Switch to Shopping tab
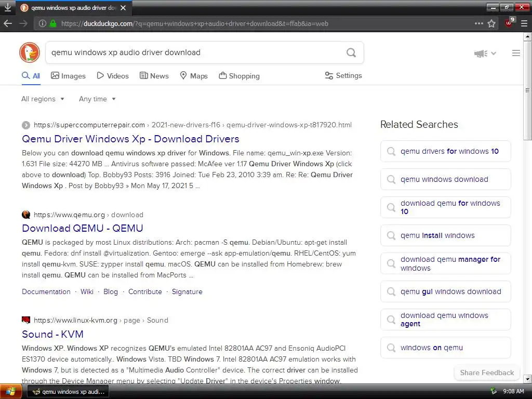Screen dimensions: 532x399 coord(239,76)
